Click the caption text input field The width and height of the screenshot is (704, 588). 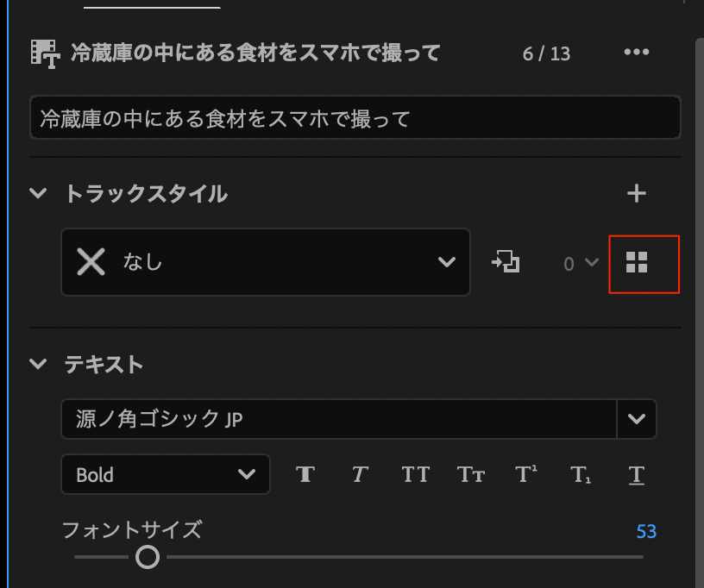(x=355, y=117)
